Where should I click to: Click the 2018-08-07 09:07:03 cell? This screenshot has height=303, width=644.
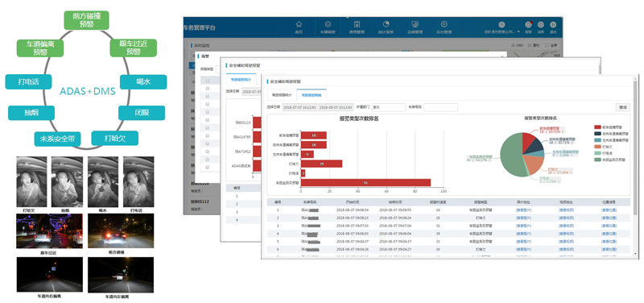352,226
